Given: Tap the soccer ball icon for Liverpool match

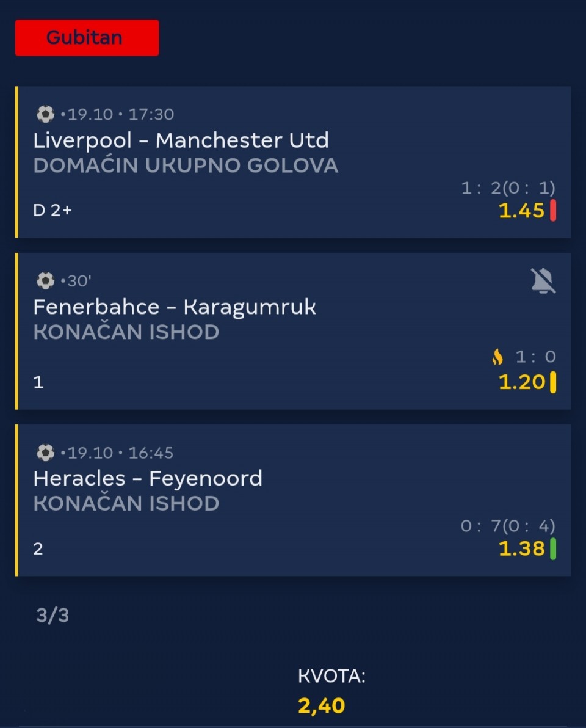Looking at the screenshot, I should 45,114.
